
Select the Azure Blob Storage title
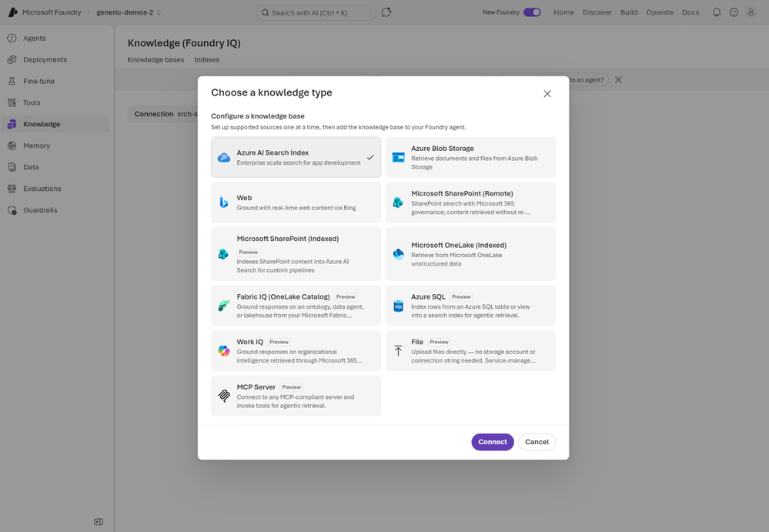point(443,148)
